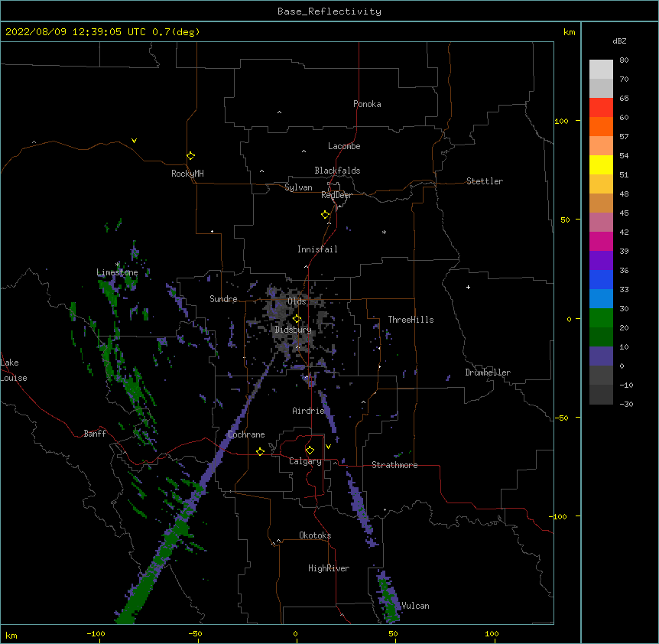Image resolution: width=659 pixels, height=644 pixels.
Task: Select the violet legend swatch below 39
Action: click(x=601, y=261)
